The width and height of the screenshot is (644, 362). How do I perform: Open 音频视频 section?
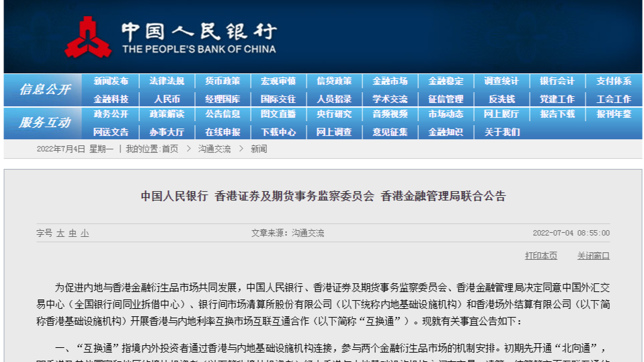coord(390,114)
